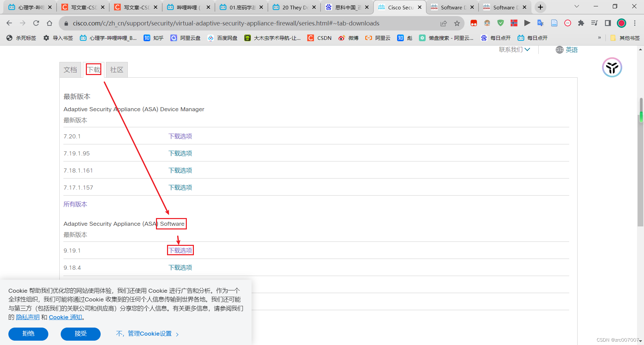Click the Norwegian flag extension icon

click(514, 23)
